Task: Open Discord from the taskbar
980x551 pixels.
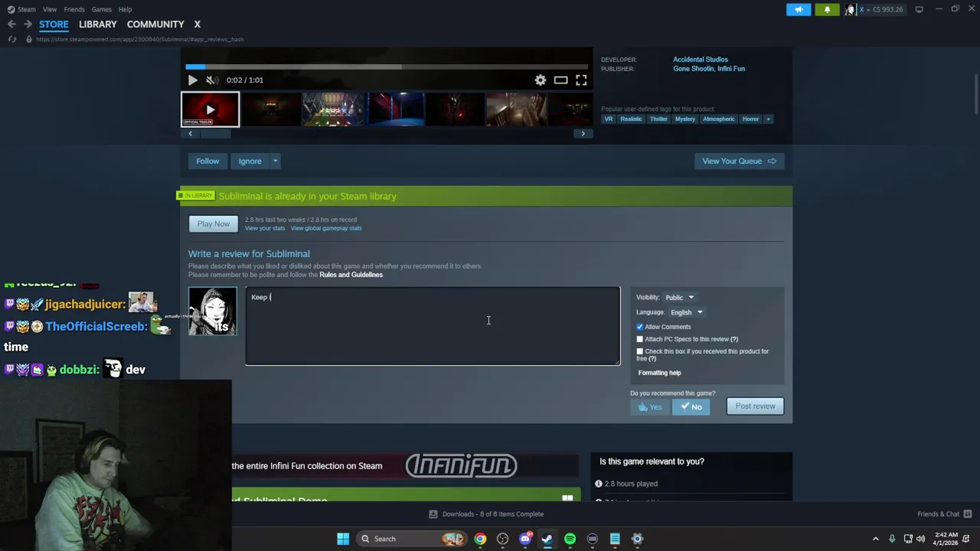Action: [525, 539]
